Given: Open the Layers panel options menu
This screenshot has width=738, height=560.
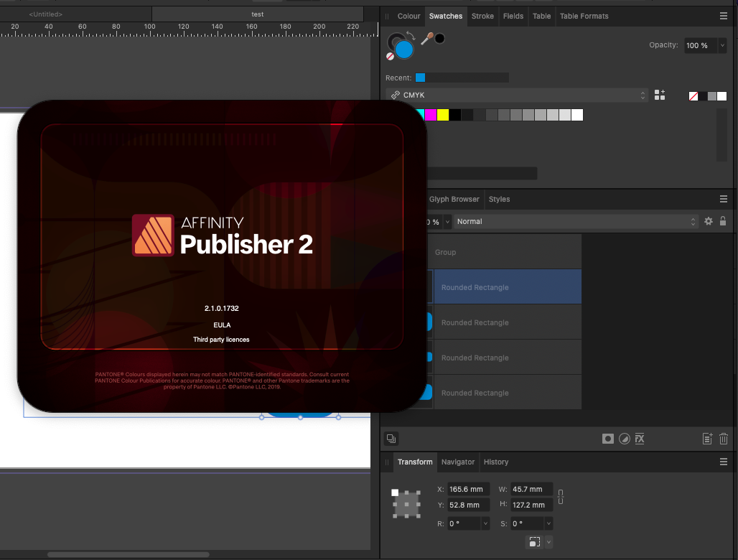Looking at the screenshot, I should pyautogui.click(x=724, y=199).
